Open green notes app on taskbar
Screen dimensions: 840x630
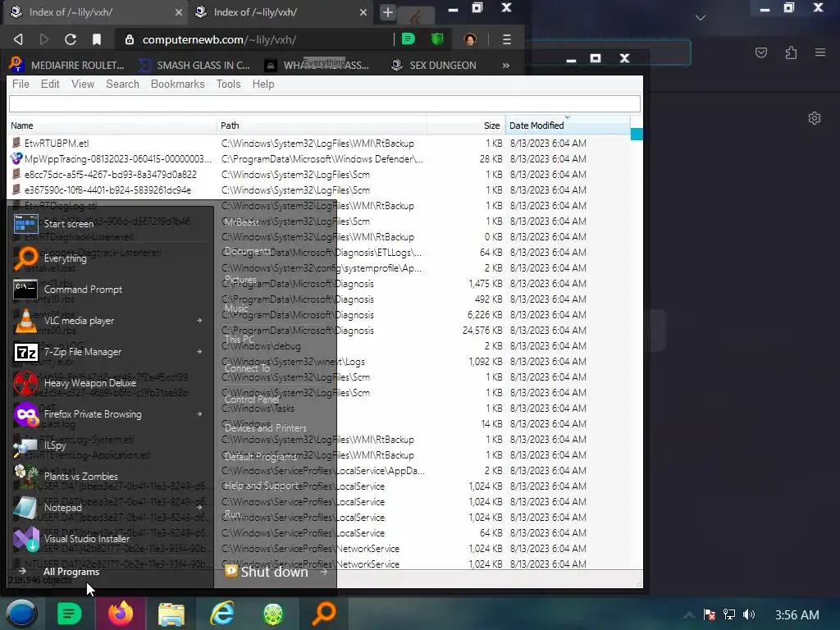click(69, 614)
